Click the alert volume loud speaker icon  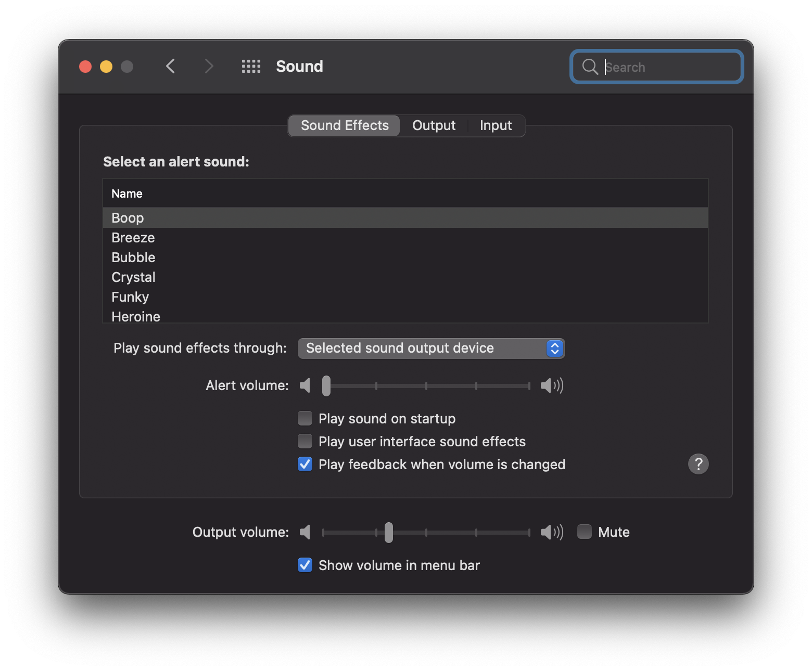tap(551, 385)
